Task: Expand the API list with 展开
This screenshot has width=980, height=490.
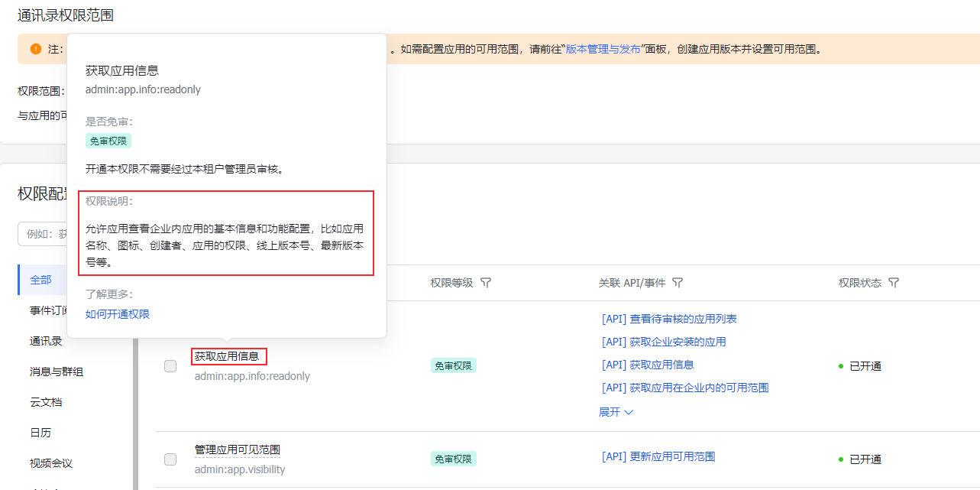Action: [616, 412]
